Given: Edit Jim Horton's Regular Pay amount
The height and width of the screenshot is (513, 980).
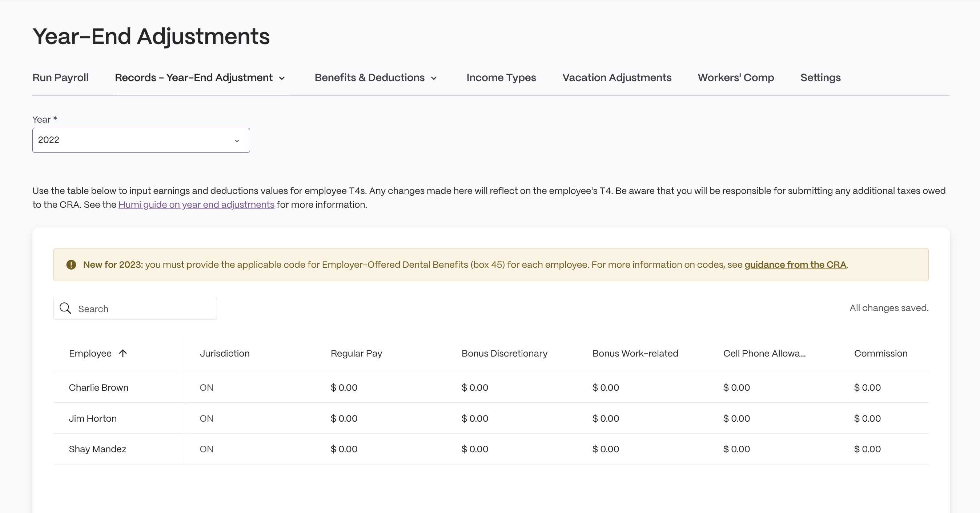Looking at the screenshot, I should [344, 418].
